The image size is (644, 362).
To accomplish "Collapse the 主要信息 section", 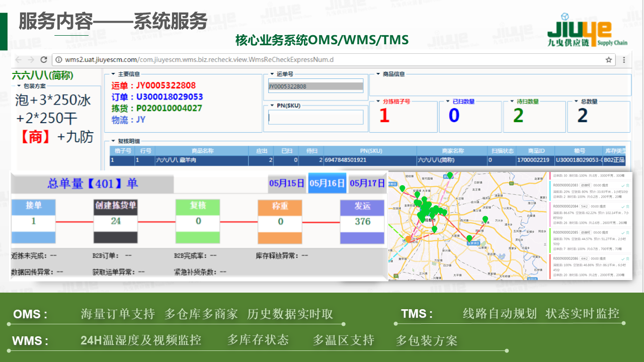I will 113,74.
